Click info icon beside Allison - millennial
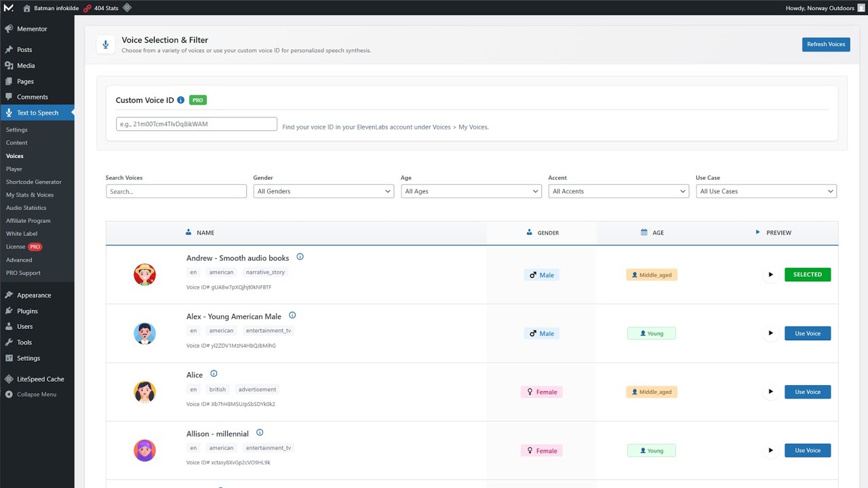Viewport: 868px width, 488px height. tap(260, 433)
